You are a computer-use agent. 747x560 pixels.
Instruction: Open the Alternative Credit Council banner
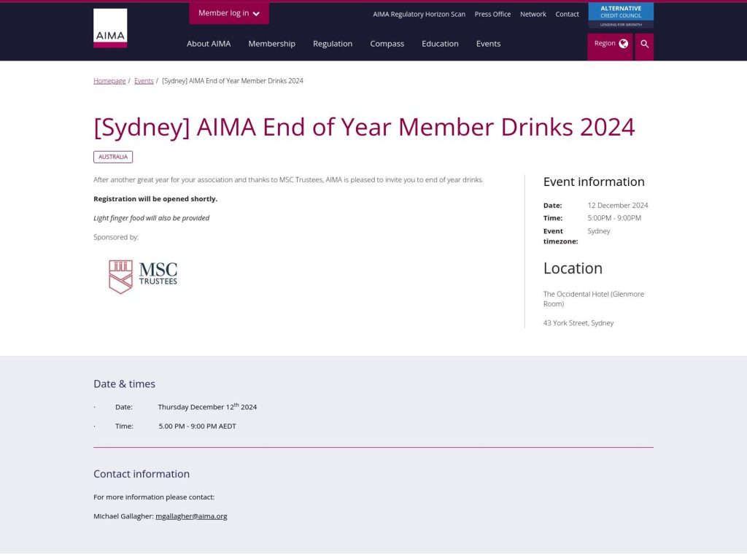tap(621, 14)
